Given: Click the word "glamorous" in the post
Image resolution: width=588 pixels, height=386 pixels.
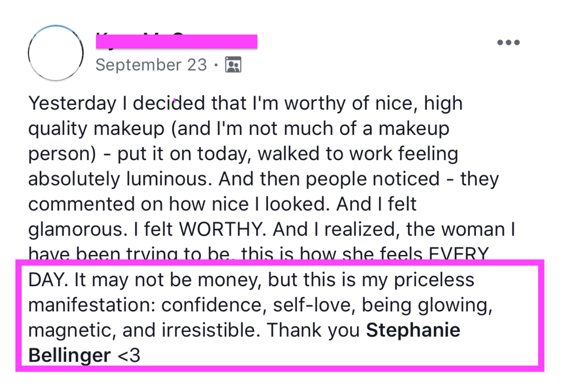Looking at the screenshot, I should pyautogui.click(x=78, y=230).
